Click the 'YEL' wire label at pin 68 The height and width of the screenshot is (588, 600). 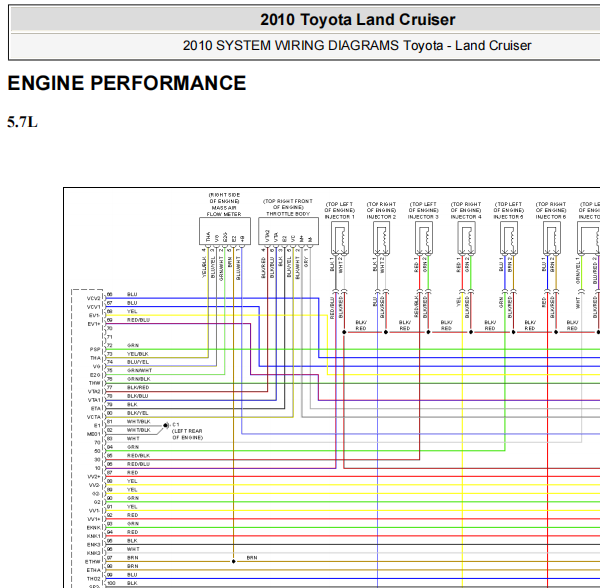coord(132,311)
